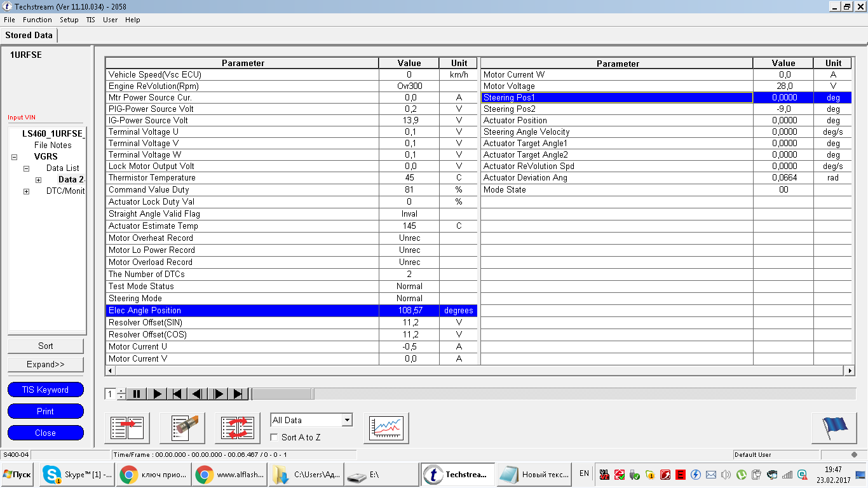
Task: Click the swap columns red arrows icon
Action: point(238,428)
